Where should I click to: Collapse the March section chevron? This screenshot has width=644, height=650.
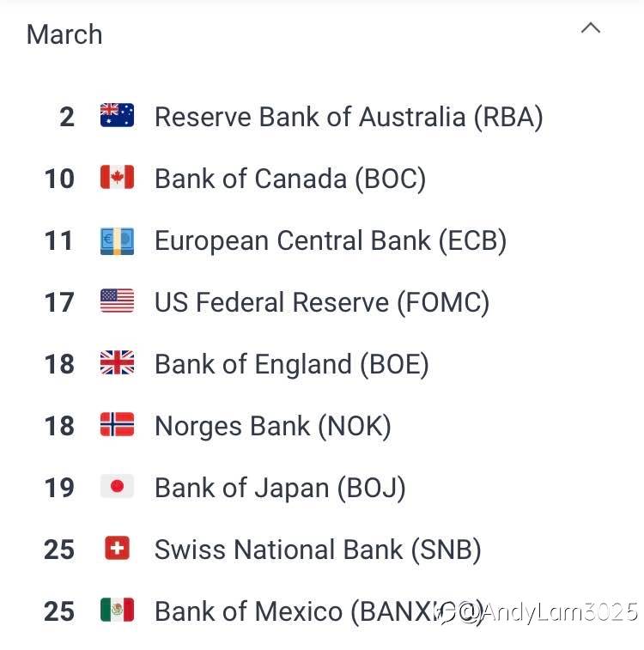591,28
